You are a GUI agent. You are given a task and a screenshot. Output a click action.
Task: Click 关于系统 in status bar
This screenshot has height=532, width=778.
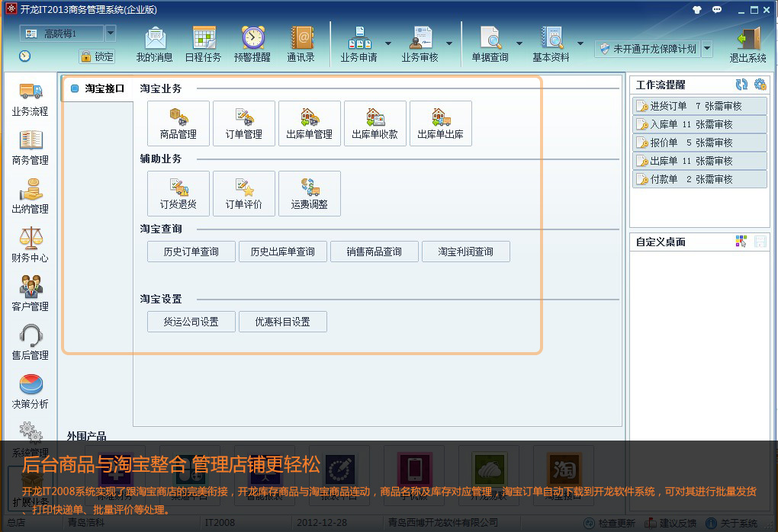coord(732,523)
